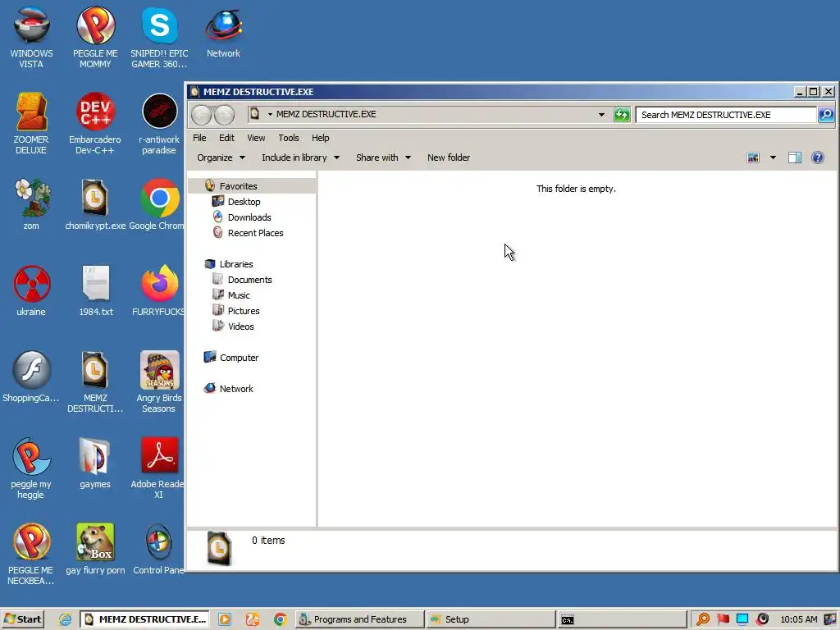
Task: Click the Back navigation button
Action: 202,115
